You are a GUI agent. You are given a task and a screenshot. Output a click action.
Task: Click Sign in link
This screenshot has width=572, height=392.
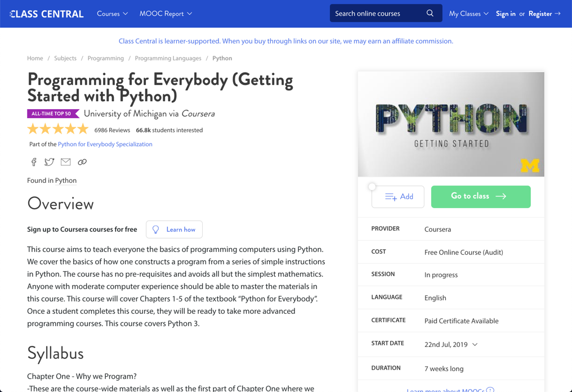[506, 13]
